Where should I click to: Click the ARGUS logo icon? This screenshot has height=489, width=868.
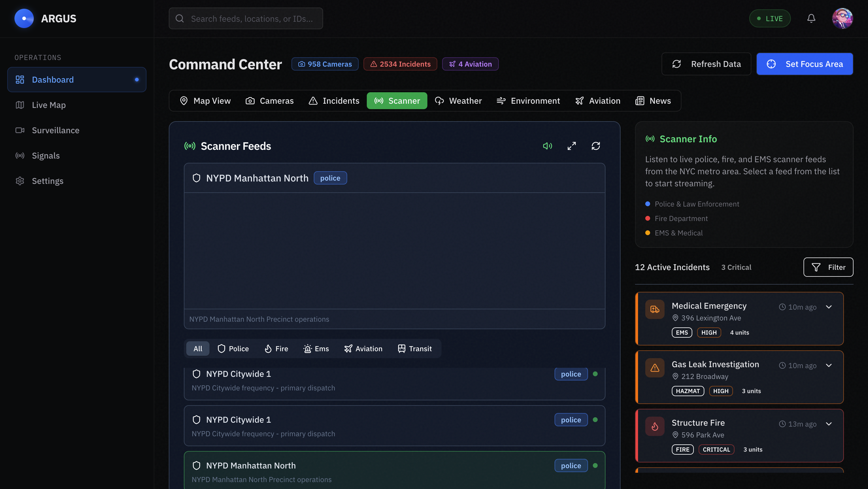tap(24, 18)
